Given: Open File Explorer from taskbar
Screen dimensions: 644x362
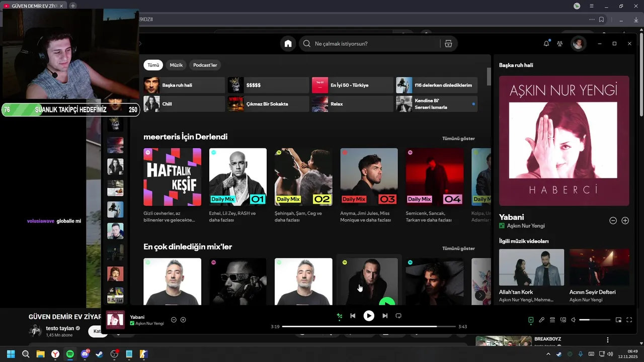Looking at the screenshot, I should pos(40,354).
